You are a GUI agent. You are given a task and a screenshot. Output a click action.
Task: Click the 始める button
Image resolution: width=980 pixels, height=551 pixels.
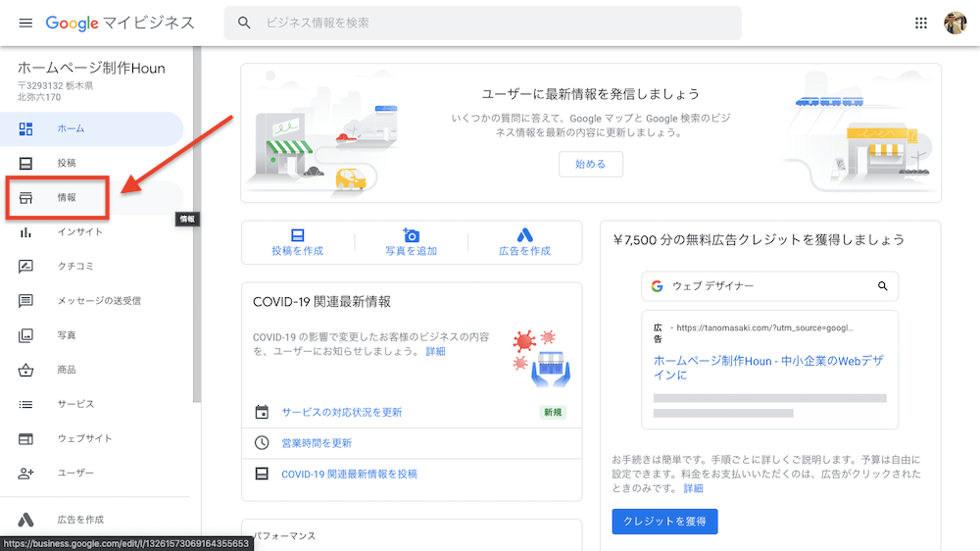pos(591,164)
